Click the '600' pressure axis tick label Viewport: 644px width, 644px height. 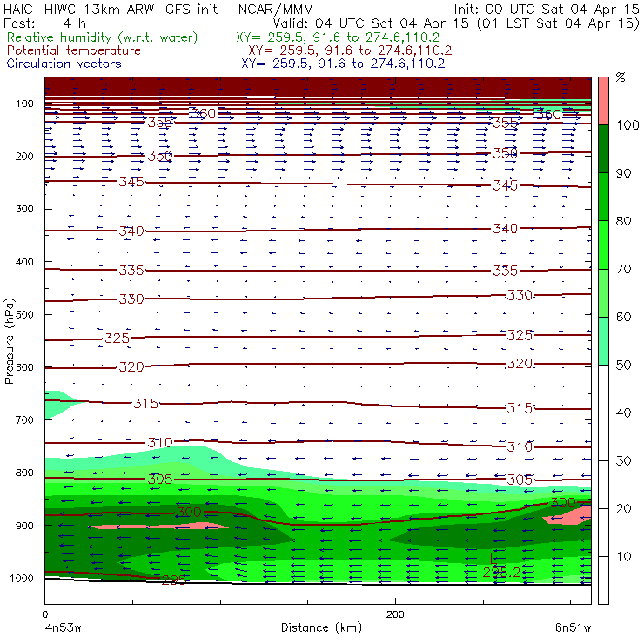24,367
